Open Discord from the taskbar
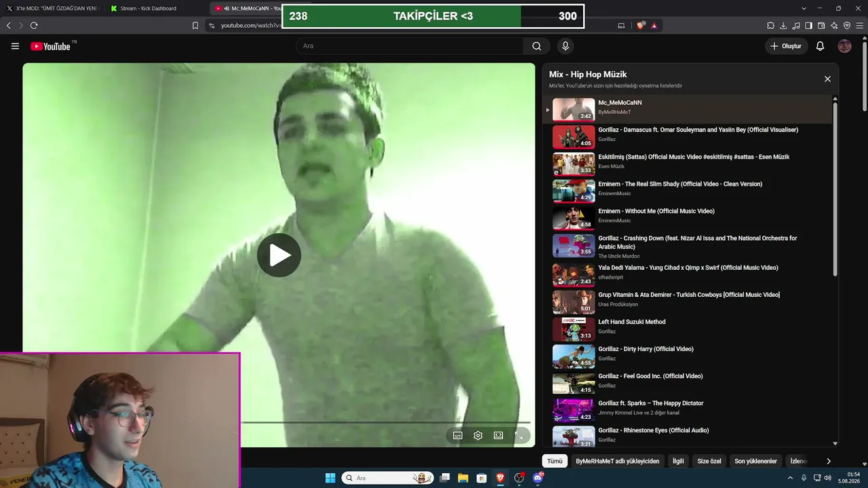 [538, 478]
